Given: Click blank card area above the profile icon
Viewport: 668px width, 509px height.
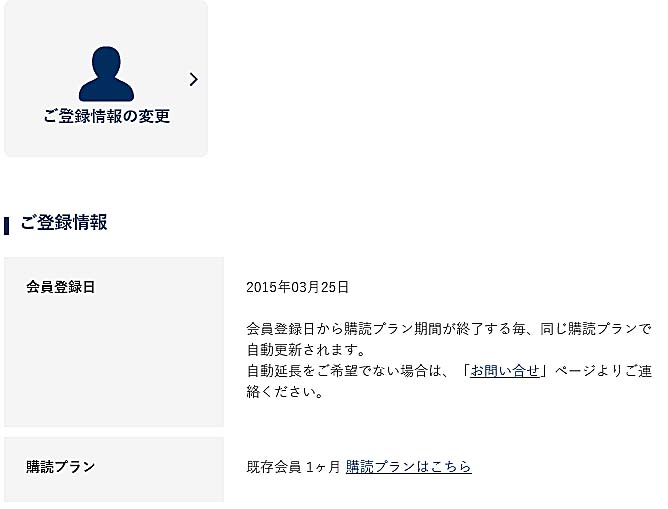Looking at the screenshot, I should coord(106,23).
